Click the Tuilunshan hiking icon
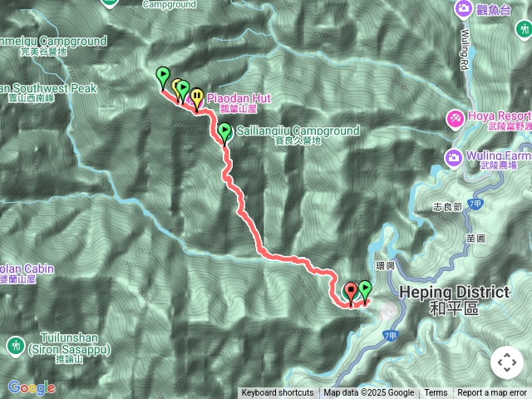 click(15, 347)
